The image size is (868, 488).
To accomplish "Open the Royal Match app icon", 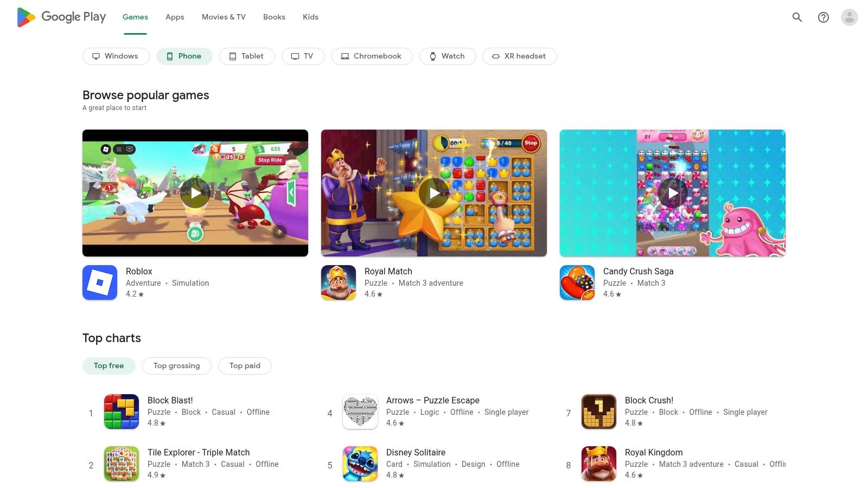I will pos(339,282).
